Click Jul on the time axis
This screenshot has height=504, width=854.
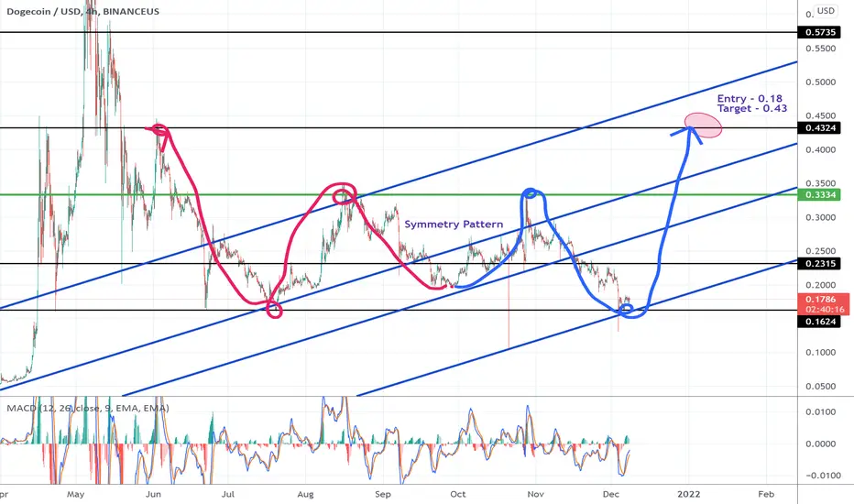click(227, 494)
